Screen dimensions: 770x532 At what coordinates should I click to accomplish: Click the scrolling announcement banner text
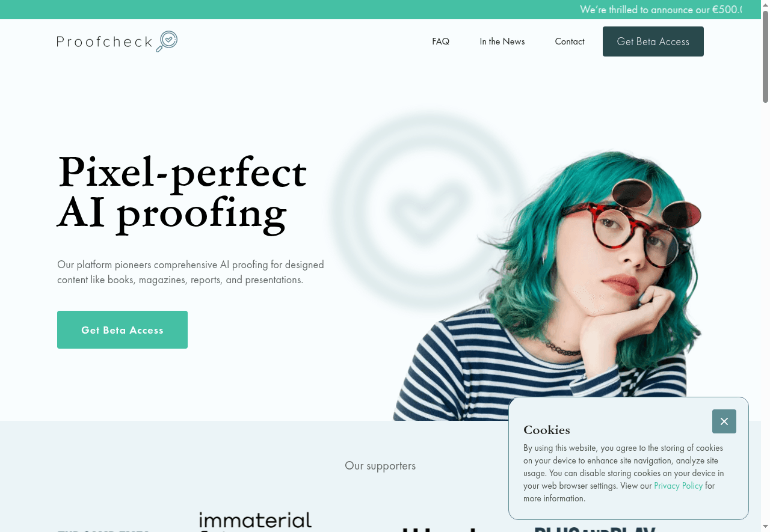(x=661, y=10)
